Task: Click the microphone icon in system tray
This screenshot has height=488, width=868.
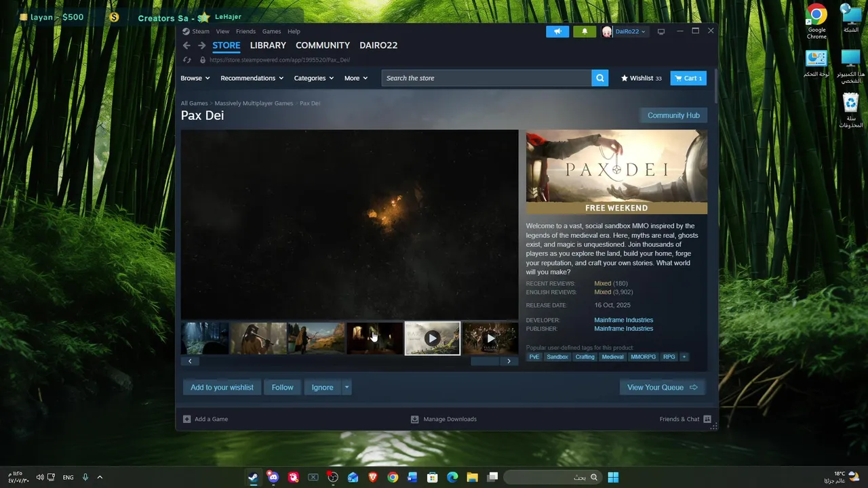Action: pyautogui.click(x=85, y=477)
